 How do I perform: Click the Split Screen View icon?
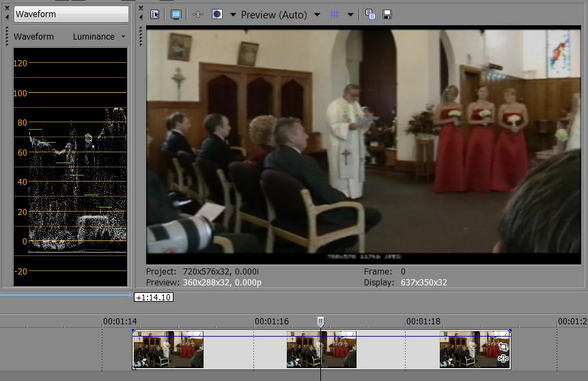[x=217, y=14]
